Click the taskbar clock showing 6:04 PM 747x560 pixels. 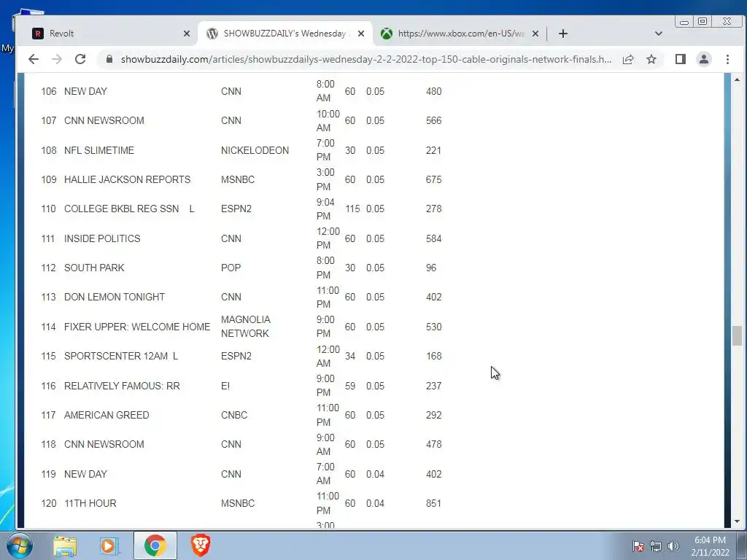pyautogui.click(x=710, y=546)
